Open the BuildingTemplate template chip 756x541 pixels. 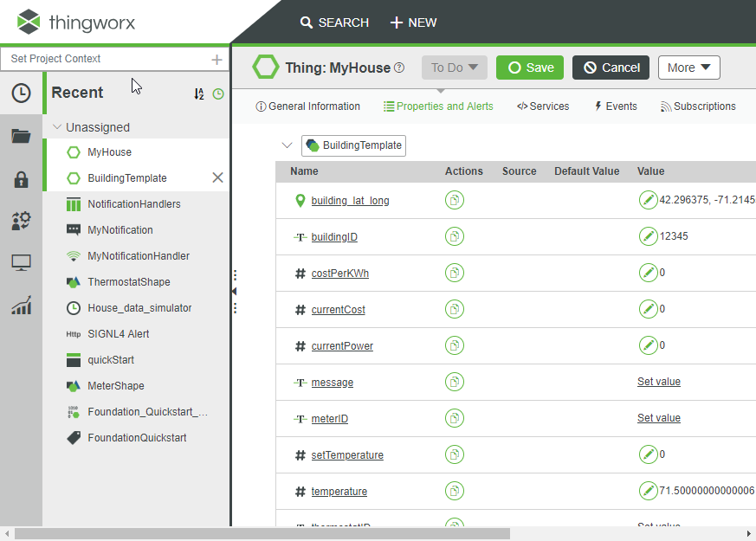click(x=353, y=145)
